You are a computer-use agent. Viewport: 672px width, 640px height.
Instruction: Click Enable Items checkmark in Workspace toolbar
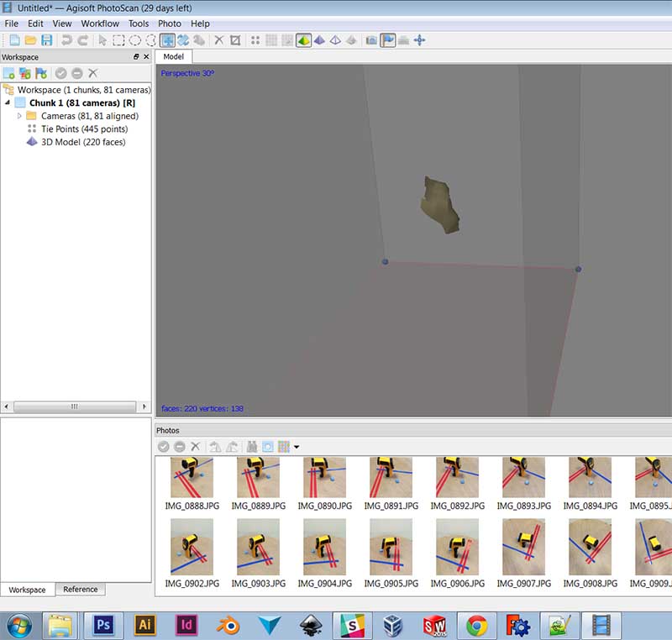pos(60,73)
